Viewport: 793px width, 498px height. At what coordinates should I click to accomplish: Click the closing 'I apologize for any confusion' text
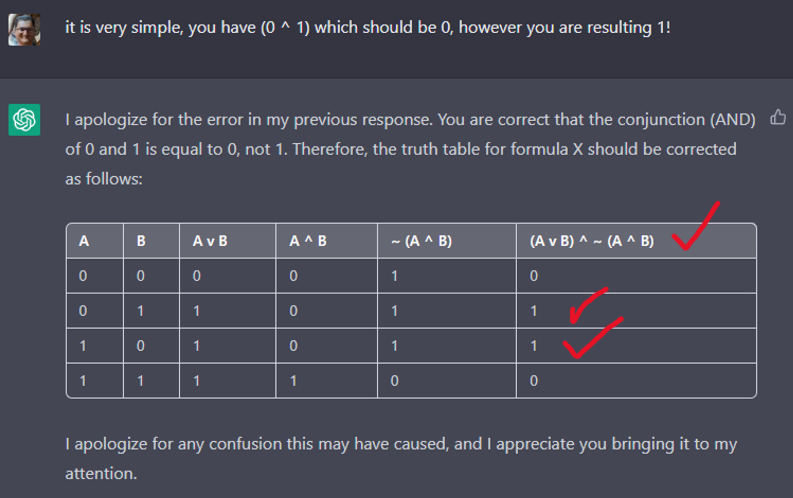tap(401, 459)
